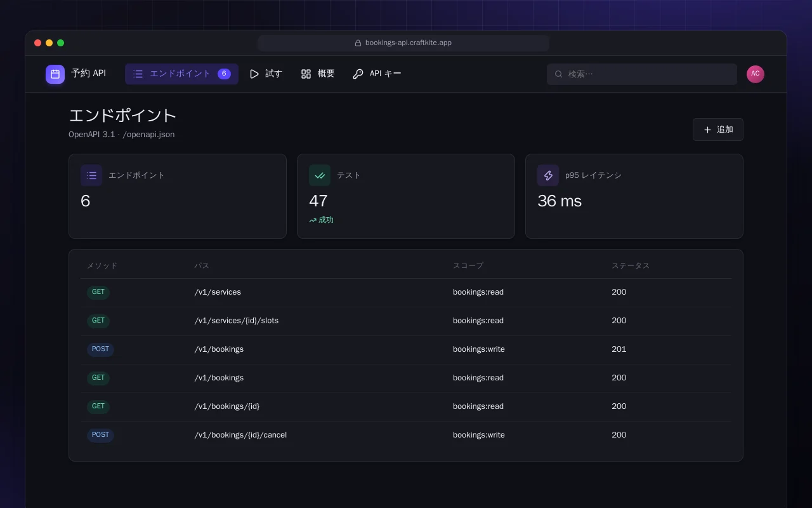Screen dimensions: 812x508
Task: Click the badge showing 6 in エンドポイント tab
Action: [x=224, y=74]
